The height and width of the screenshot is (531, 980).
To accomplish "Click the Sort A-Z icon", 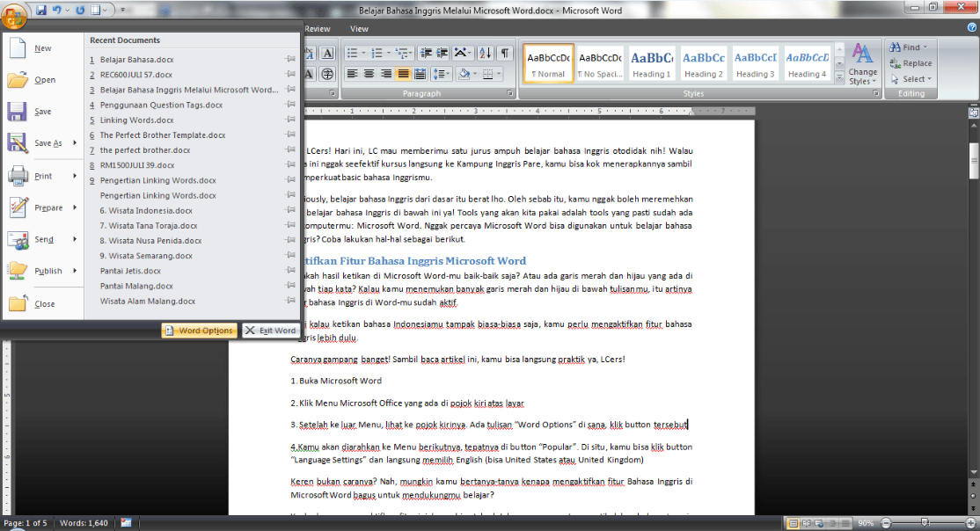I will (486, 53).
